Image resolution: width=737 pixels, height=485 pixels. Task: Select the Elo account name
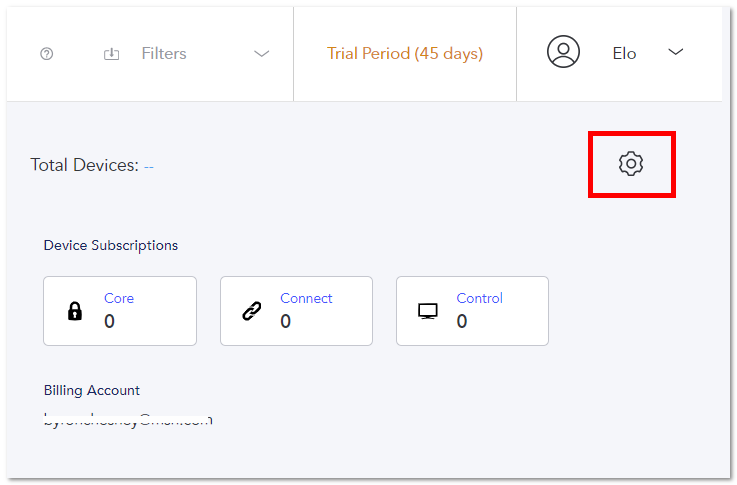[x=624, y=54]
